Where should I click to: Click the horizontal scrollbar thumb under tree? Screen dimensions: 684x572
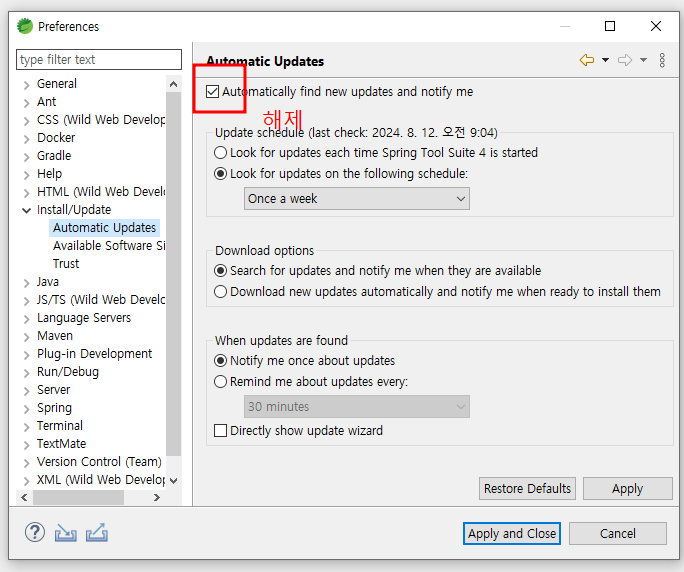[x=79, y=497]
